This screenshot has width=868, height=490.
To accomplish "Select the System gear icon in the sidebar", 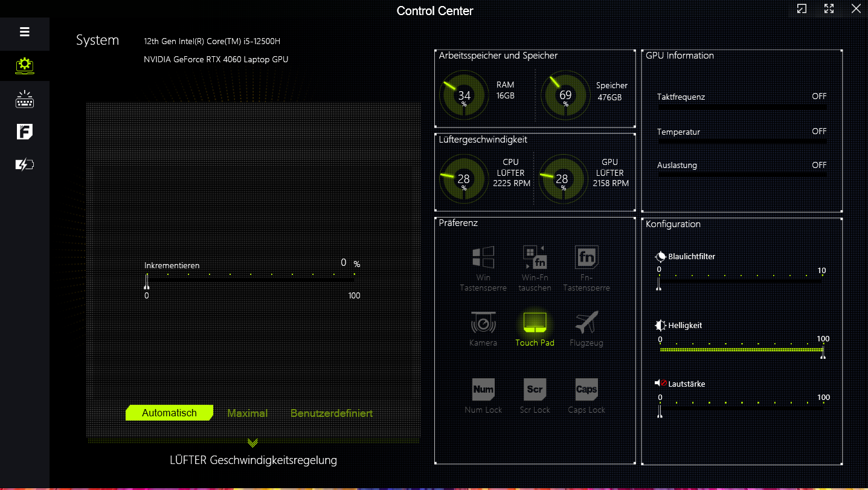I will (x=25, y=65).
